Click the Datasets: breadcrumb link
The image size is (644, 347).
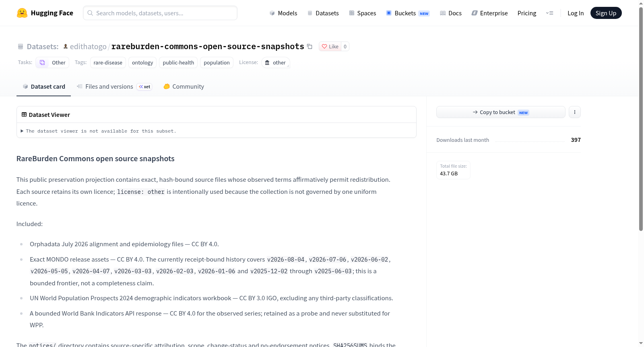[43, 46]
